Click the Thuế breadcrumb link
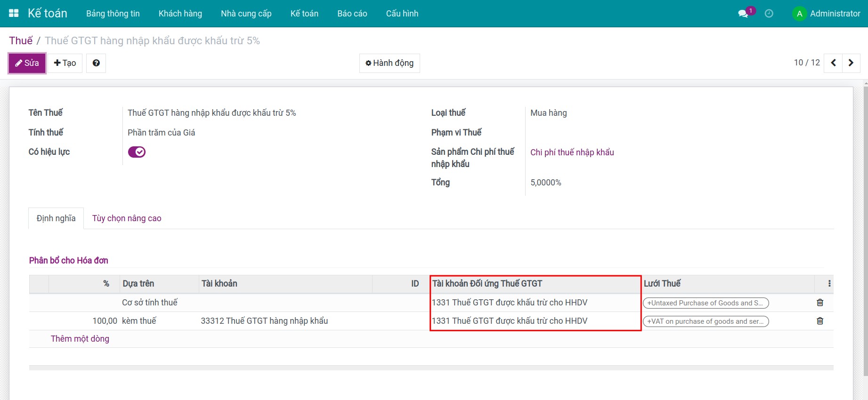 21,41
